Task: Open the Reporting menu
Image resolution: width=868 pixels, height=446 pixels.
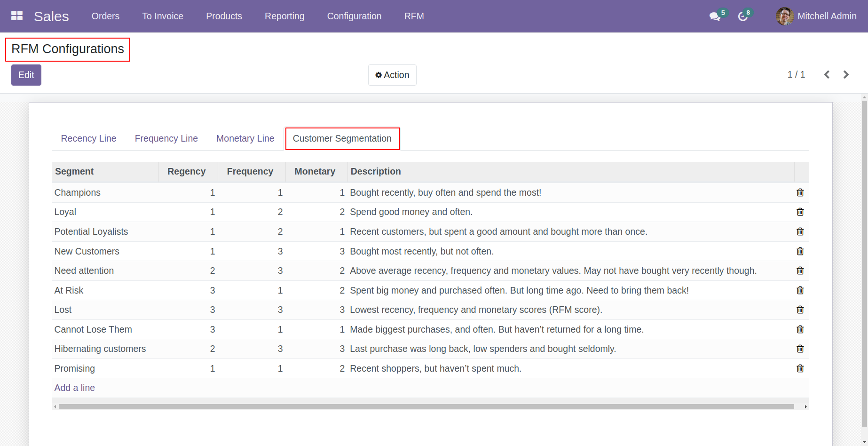Action: (x=284, y=16)
